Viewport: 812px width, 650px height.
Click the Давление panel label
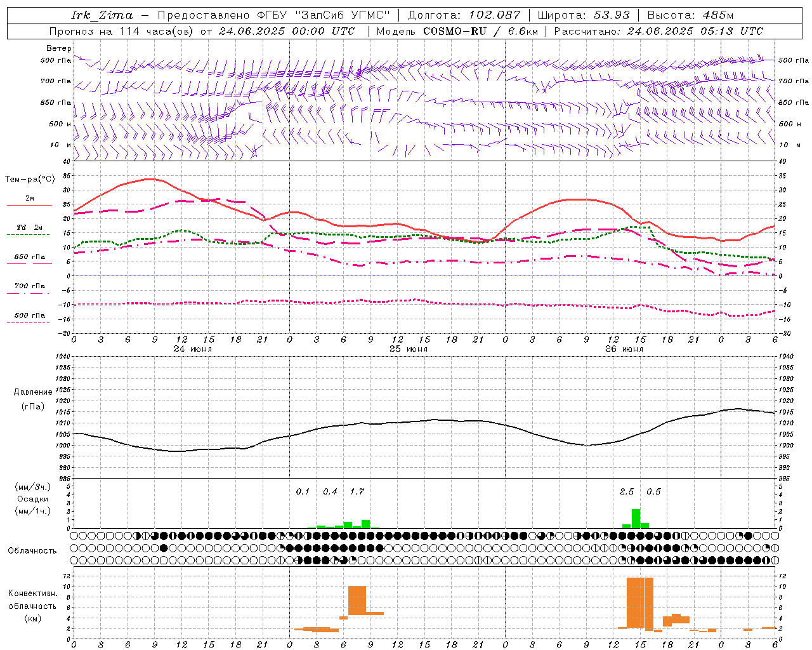[33, 392]
